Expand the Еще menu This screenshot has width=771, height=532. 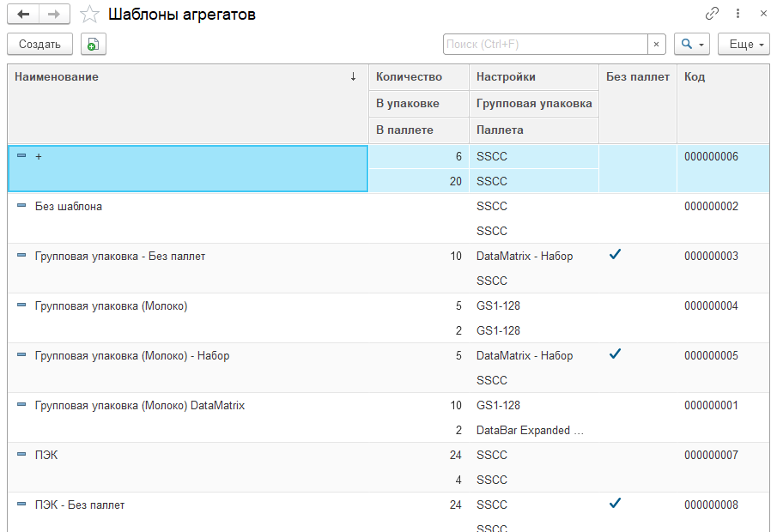tap(746, 45)
